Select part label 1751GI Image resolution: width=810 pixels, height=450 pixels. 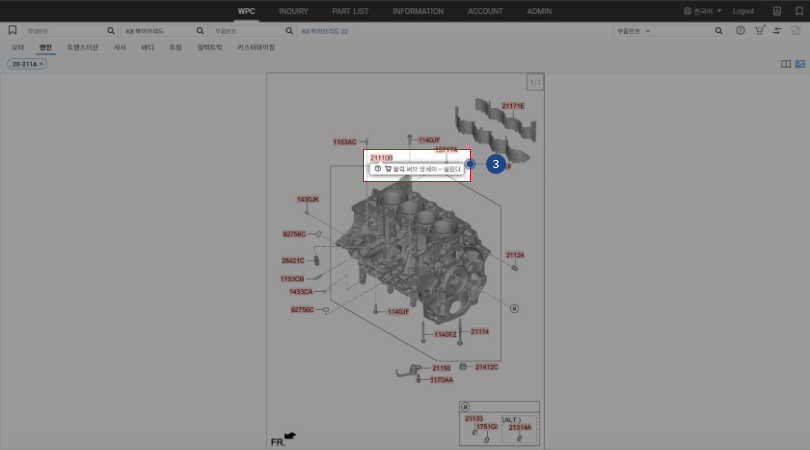[487, 427]
